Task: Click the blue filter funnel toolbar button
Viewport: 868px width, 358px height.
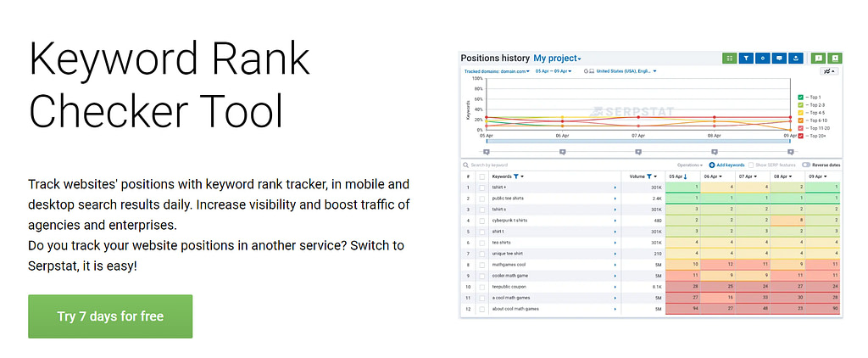Action: click(x=746, y=59)
